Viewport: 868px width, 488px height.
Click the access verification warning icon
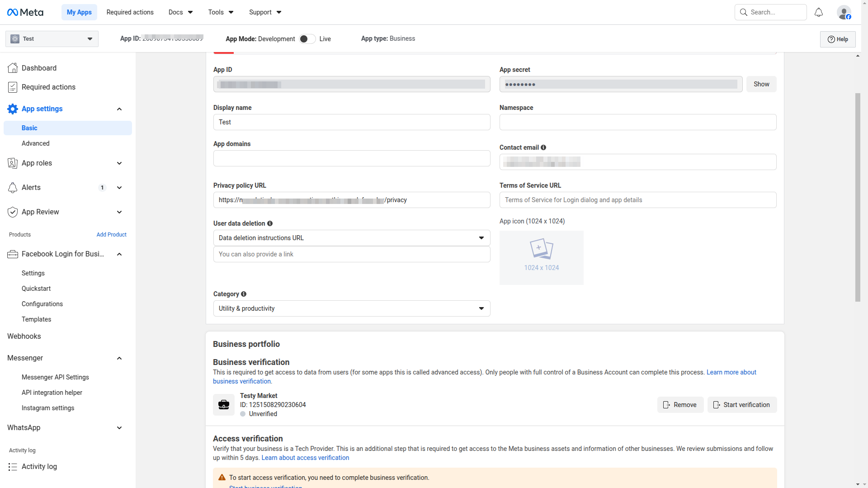222,478
